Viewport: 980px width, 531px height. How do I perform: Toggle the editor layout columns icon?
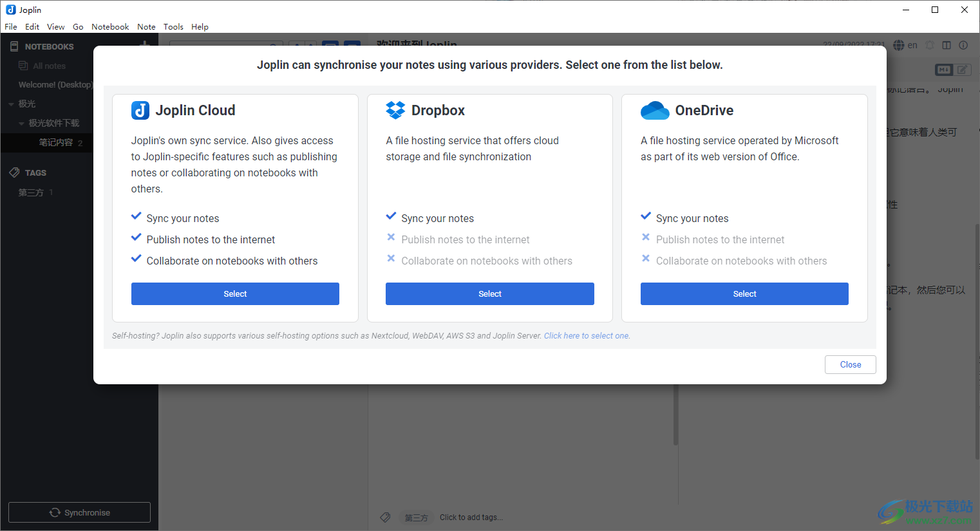(947, 45)
